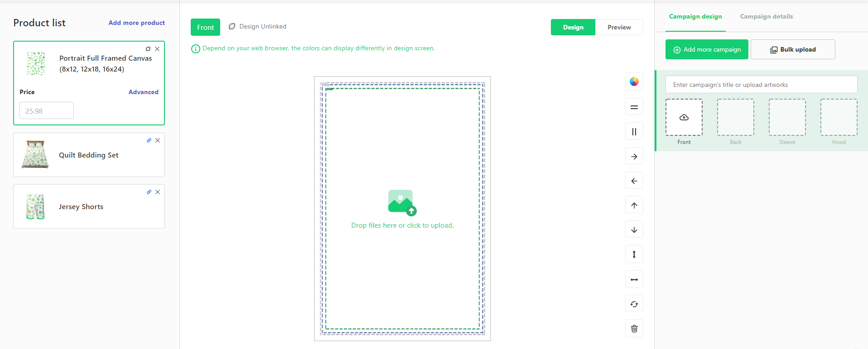Click Drop files here or click to upload

[x=402, y=225]
